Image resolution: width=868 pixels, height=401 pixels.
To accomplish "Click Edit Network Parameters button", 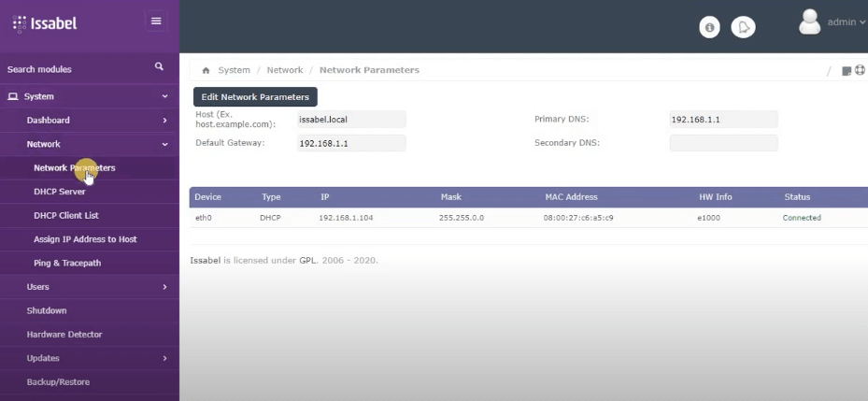I will (x=255, y=96).
